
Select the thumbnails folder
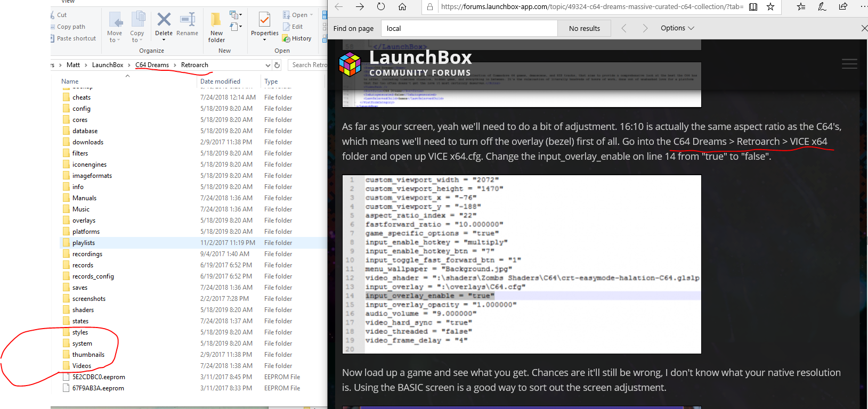pyautogui.click(x=88, y=355)
